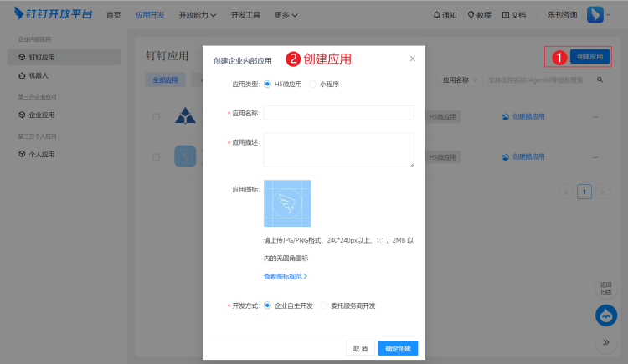628x364 pixels.
Task: Open the 查看图标规范 link
Action: click(286, 276)
